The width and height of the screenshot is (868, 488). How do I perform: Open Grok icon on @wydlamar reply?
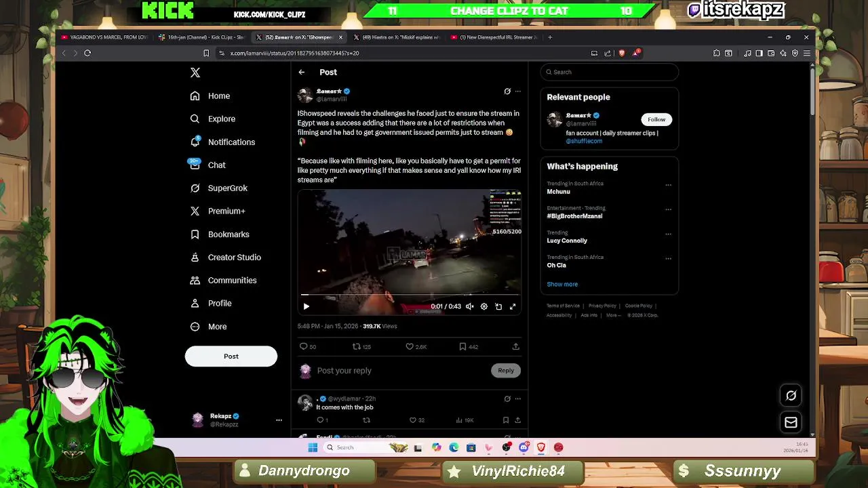click(x=507, y=399)
